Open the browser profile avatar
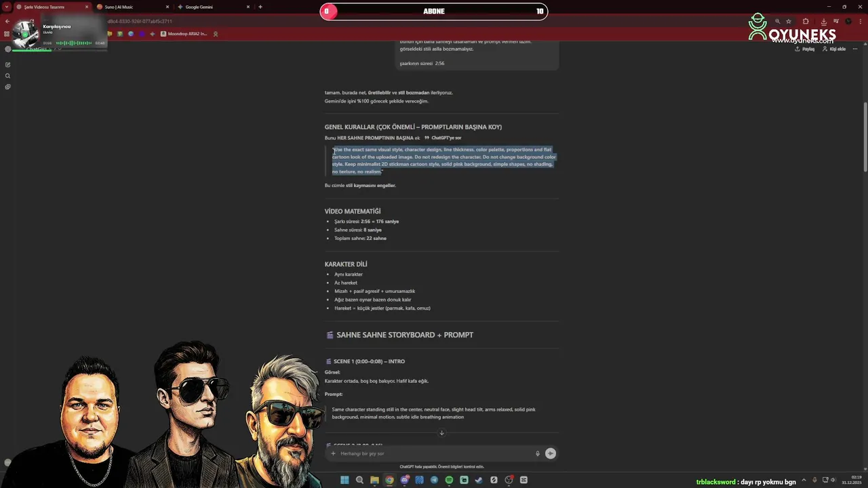 pyautogui.click(x=848, y=22)
